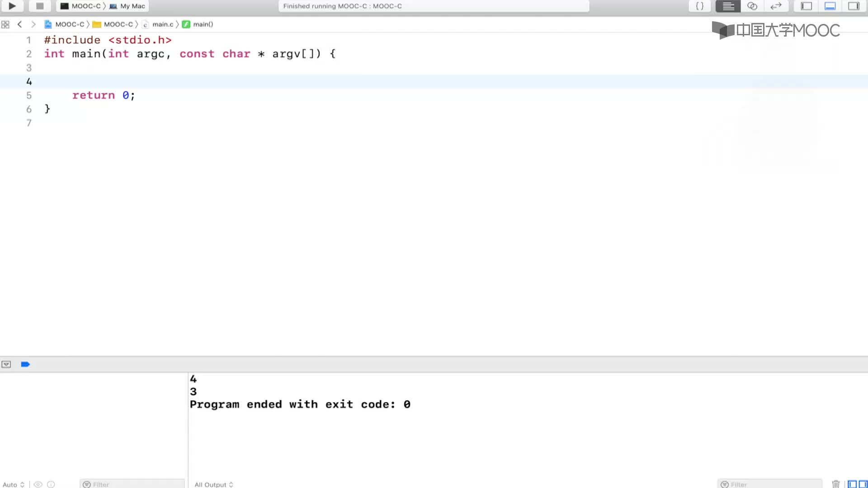This screenshot has width=868, height=488.
Task: Click line number 4 in gutter
Action: point(29,82)
